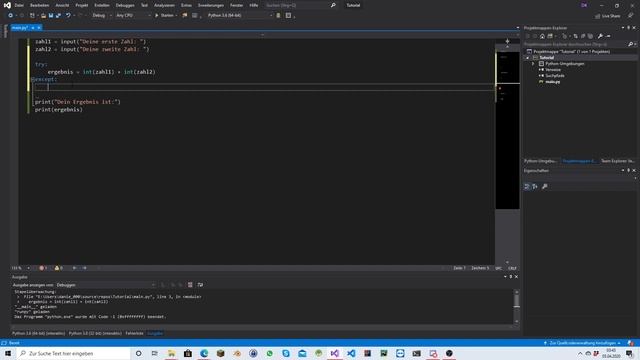The height and width of the screenshot is (360, 640).
Task: Open the Starten button dropdown arrow
Action: tap(176, 16)
